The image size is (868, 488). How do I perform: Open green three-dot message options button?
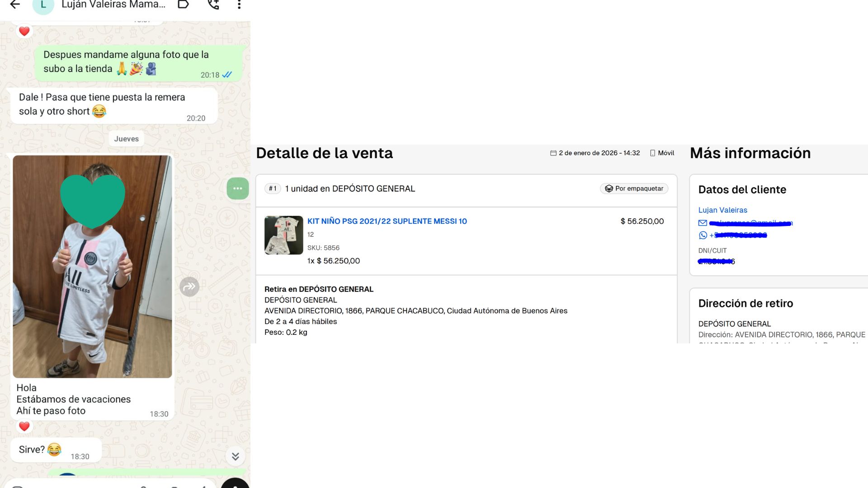[x=238, y=188]
